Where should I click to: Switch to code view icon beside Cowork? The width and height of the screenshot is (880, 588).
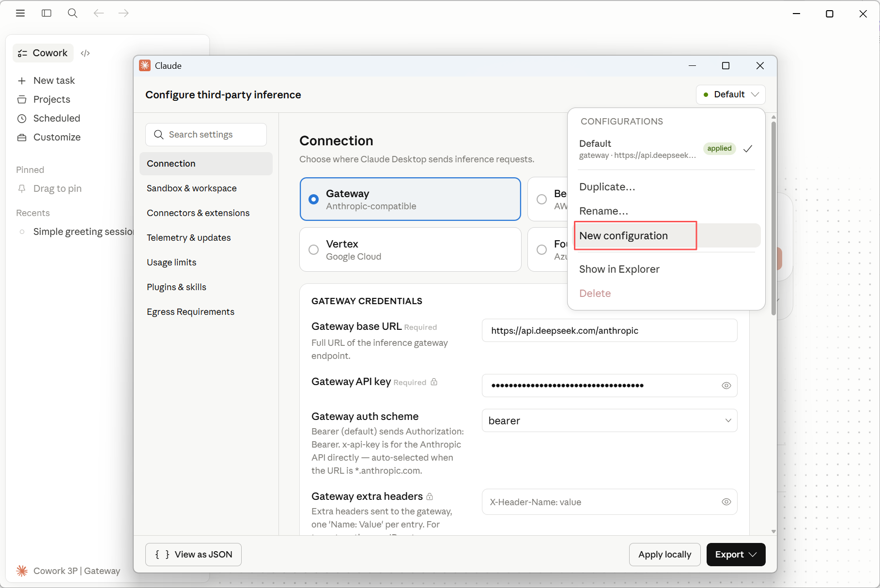pyautogui.click(x=85, y=53)
